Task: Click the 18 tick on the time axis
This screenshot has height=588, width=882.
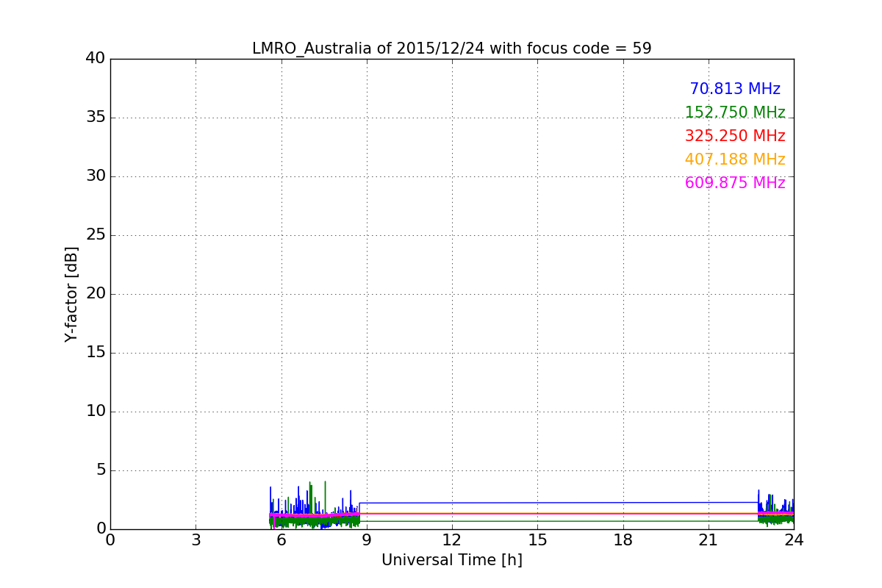Action: pyautogui.click(x=623, y=540)
